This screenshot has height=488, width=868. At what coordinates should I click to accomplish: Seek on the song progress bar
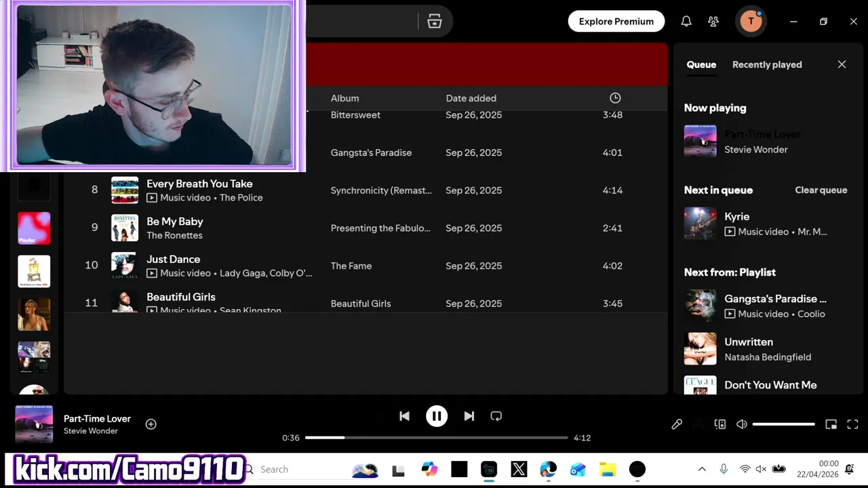(437, 438)
